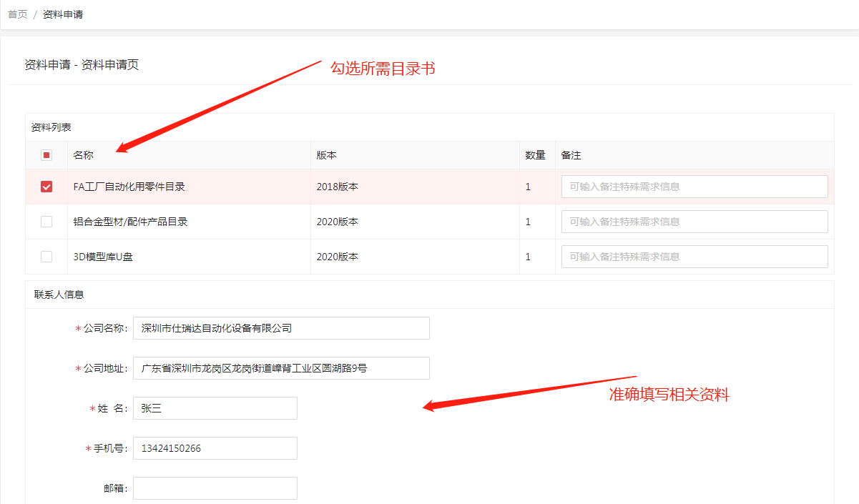The image size is (859, 504).
Task: Click the empty 邮箱 input field
Action: click(x=215, y=488)
